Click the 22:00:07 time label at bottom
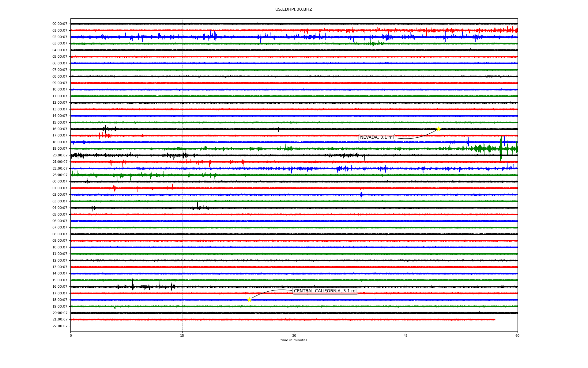The image size is (588, 368). pyautogui.click(x=60, y=326)
